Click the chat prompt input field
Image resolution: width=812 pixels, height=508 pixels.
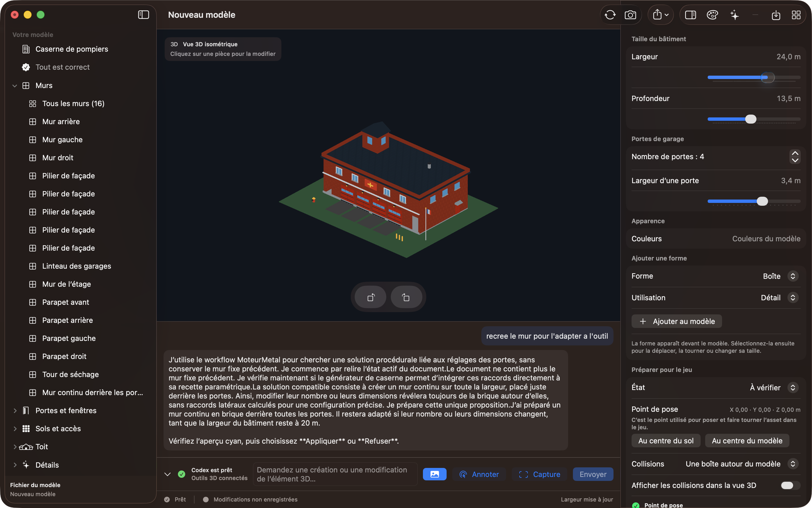(x=335, y=474)
